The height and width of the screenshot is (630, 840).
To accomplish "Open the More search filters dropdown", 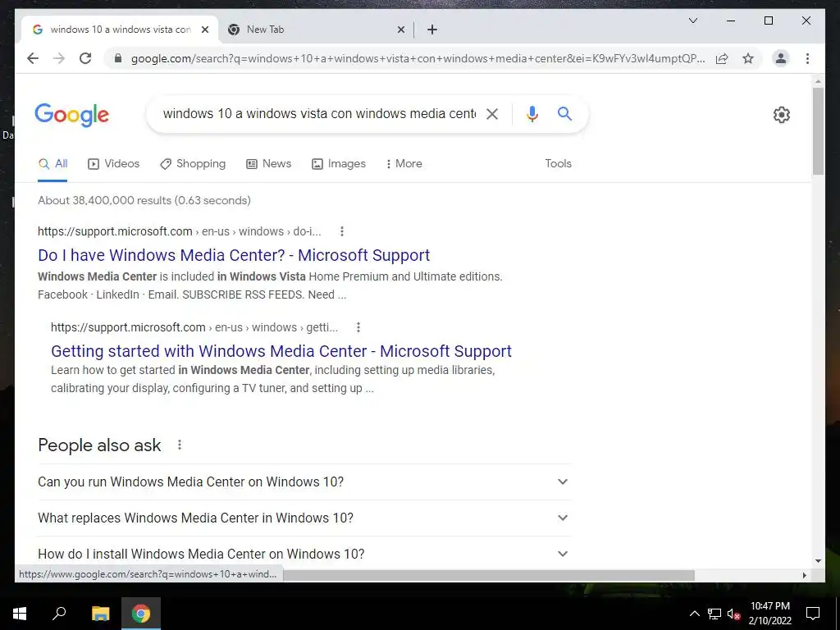I will point(404,163).
